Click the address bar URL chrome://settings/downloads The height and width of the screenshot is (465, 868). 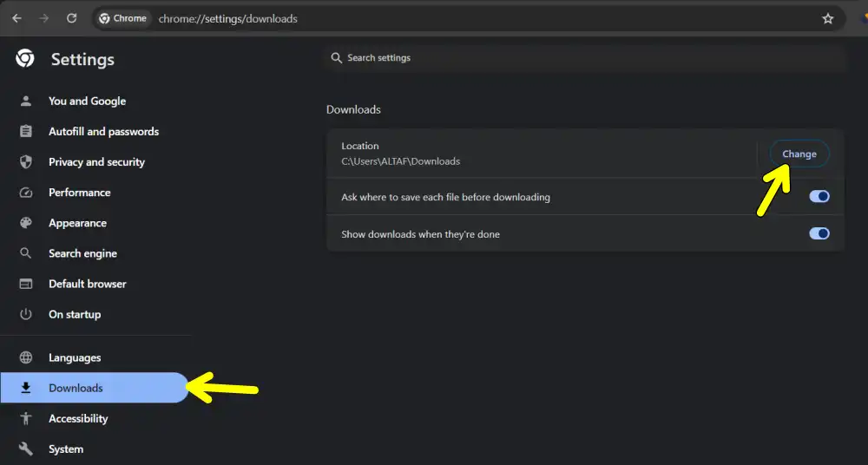pyautogui.click(x=228, y=19)
